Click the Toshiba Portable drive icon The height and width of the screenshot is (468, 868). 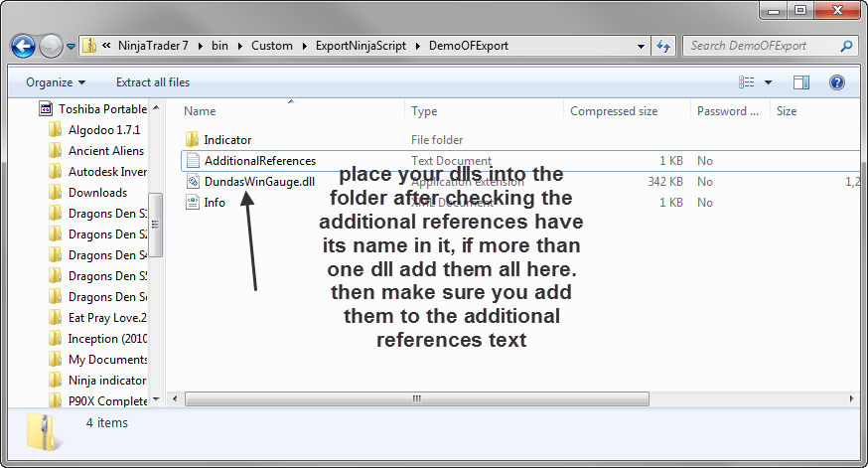(x=46, y=108)
